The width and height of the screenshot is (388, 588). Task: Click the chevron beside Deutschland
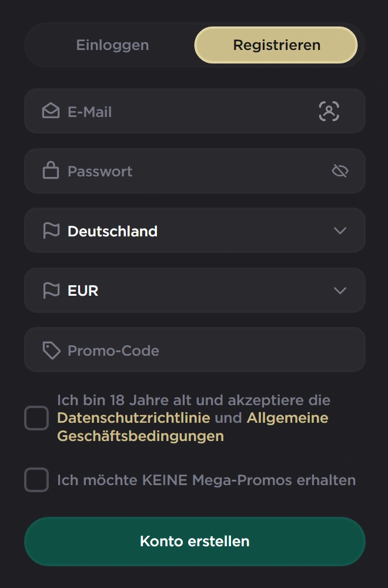340,230
